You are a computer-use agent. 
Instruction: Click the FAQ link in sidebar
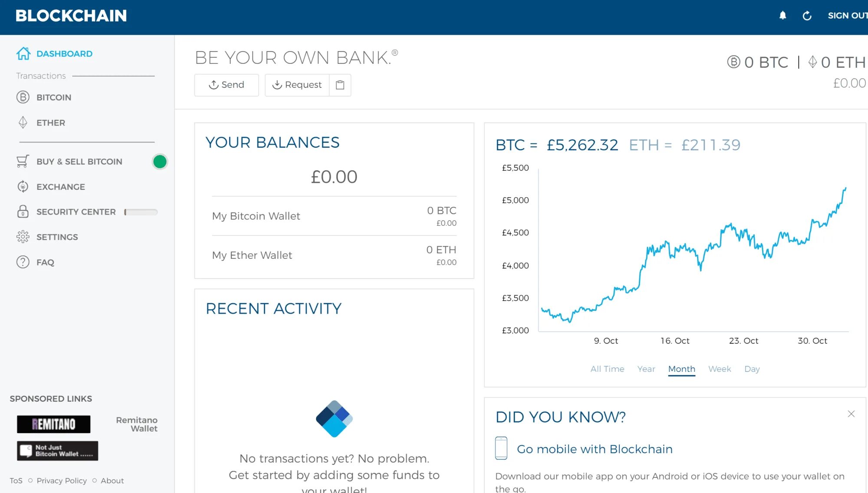pyautogui.click(x=46, y=262)
